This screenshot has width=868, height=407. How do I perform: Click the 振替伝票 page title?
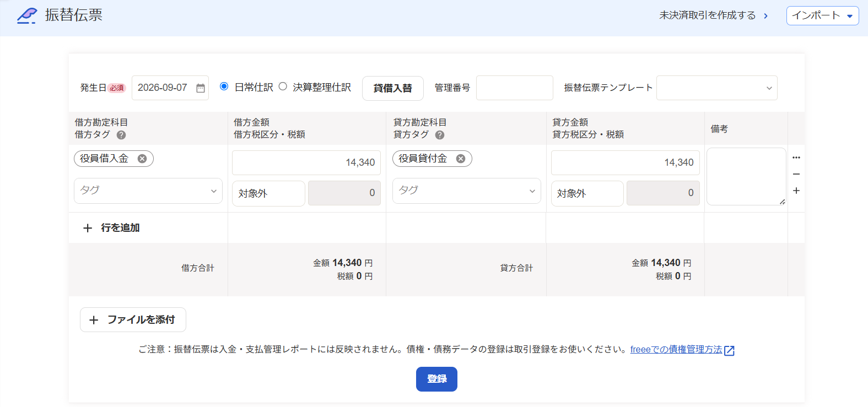74,15
